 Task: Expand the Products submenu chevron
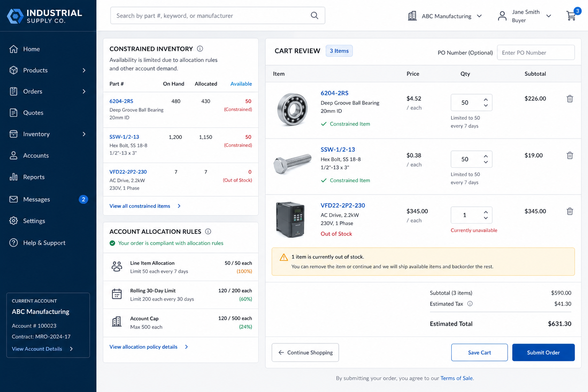(84, 70)
